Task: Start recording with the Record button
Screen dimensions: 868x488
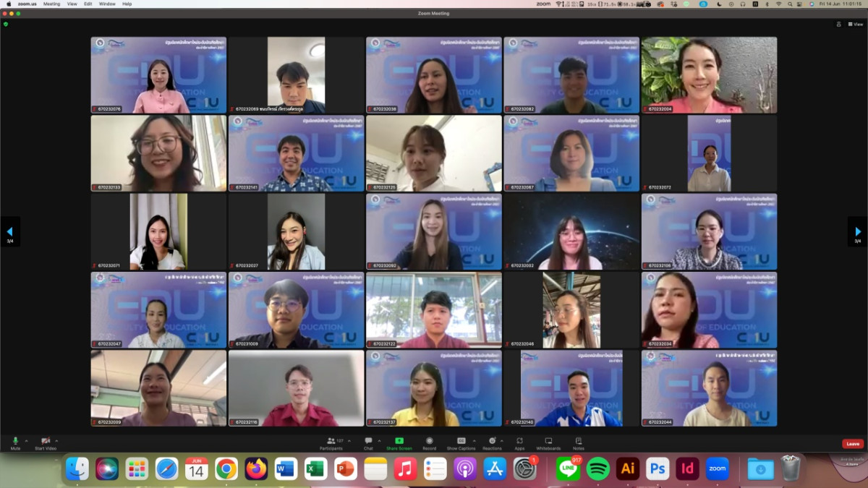Action: coord(429,442)
